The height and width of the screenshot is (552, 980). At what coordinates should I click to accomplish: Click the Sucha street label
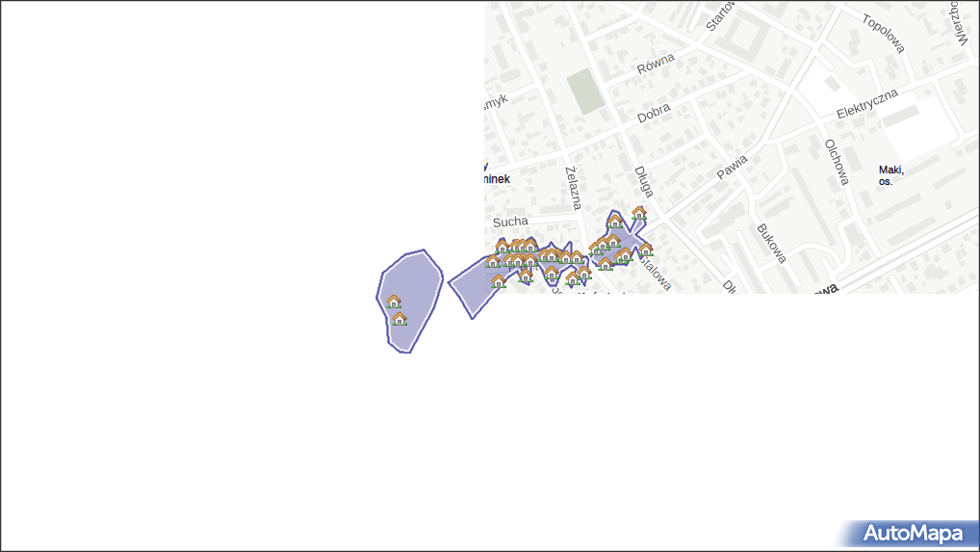(x=510, y=222)
